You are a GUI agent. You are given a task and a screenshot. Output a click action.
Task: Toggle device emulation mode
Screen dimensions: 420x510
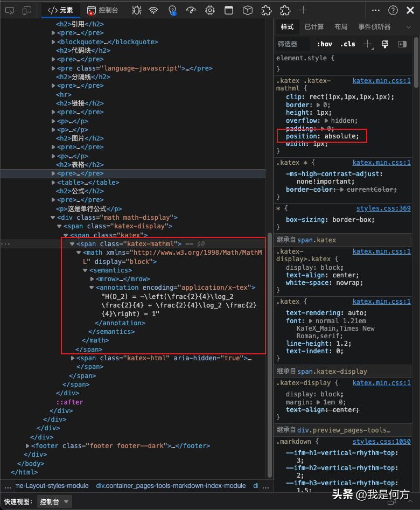click(x=27, y=11)
